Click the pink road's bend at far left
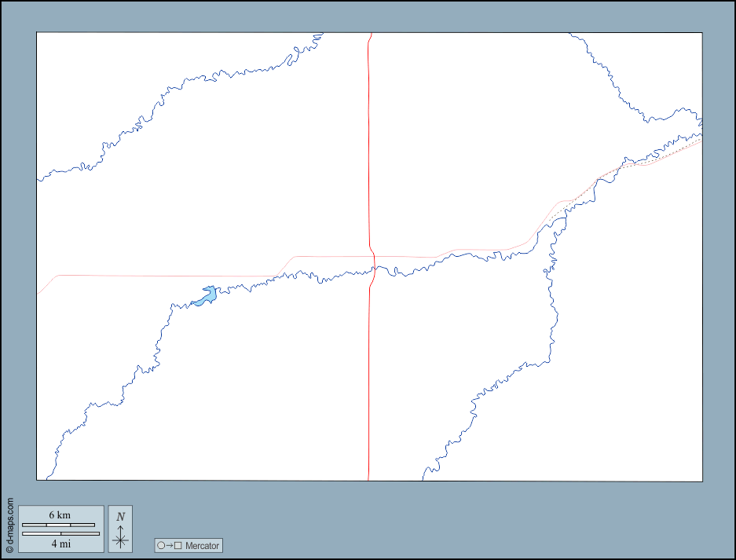736x560 pixels. [x=59, y=276]
